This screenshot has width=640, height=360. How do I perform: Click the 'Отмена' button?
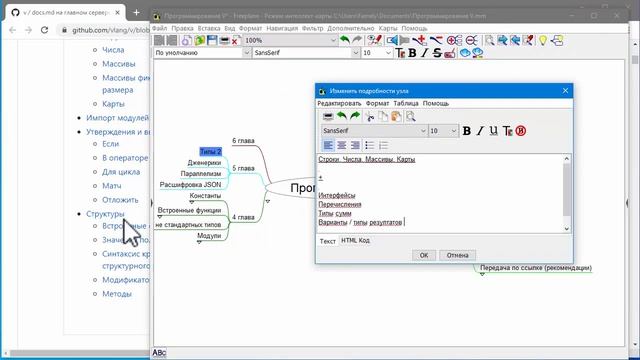click(457, 256)
